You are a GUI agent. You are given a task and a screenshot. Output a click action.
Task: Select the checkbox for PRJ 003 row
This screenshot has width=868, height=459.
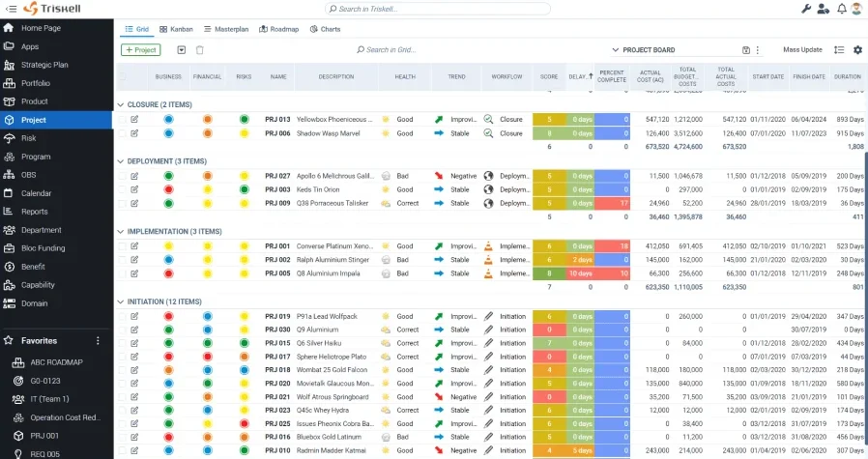(x=123, y=189)
